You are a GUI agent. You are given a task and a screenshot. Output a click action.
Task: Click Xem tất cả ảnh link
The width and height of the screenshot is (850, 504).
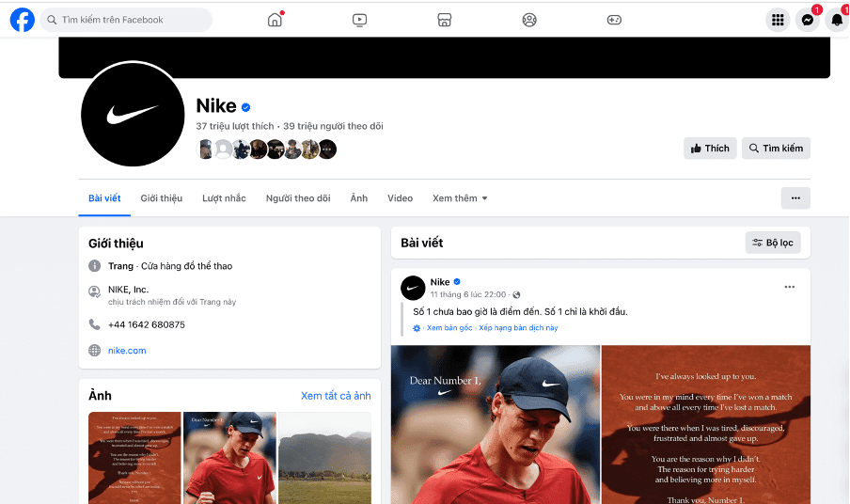(336, 396)
